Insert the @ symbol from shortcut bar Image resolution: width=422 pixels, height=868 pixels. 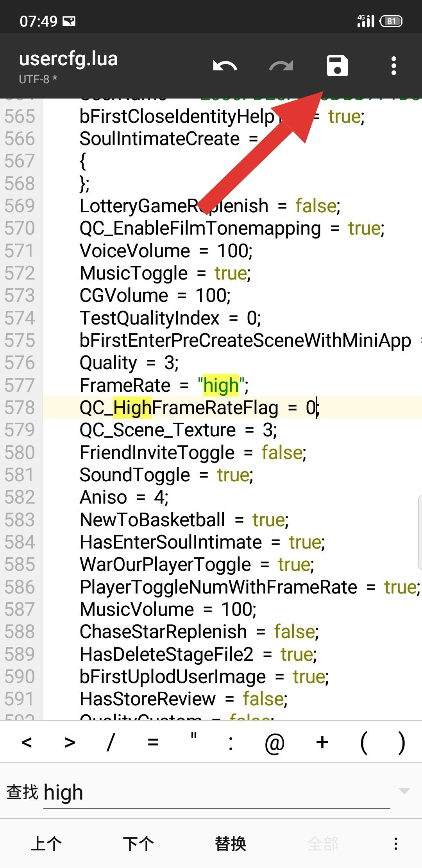[274, 742]
